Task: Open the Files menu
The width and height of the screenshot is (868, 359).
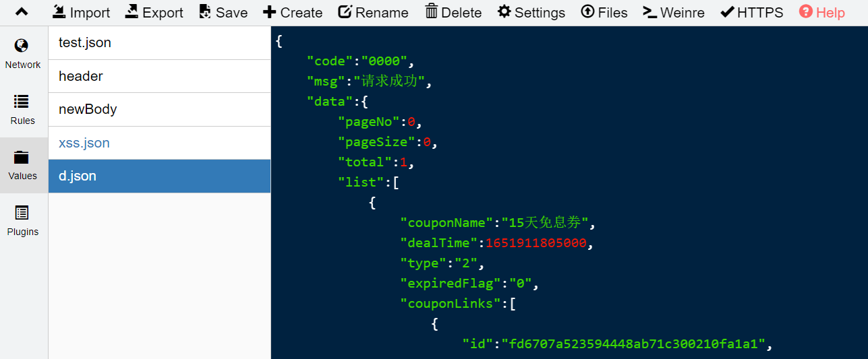Action: coord(604,12)
